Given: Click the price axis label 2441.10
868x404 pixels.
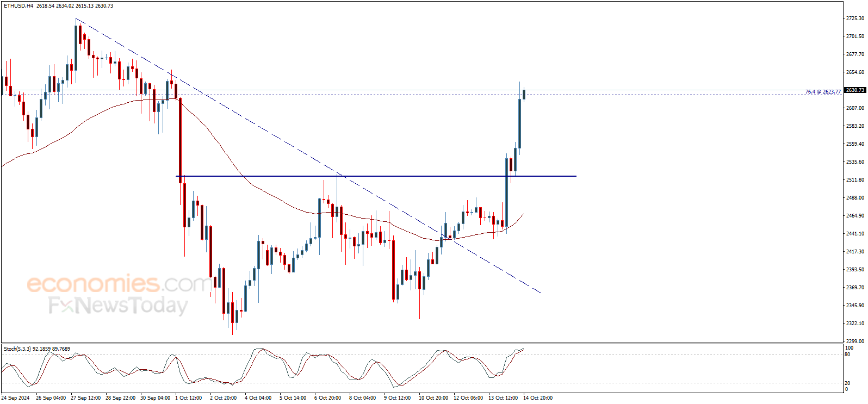Looking at the screenshot, I should coord(855,234).
